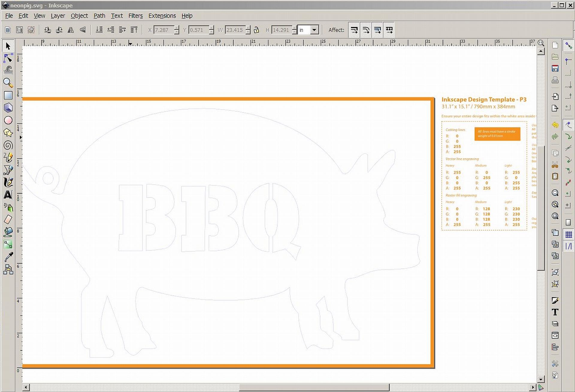Increase the X position stepper
Screen dimensions: 575x392
177,28
